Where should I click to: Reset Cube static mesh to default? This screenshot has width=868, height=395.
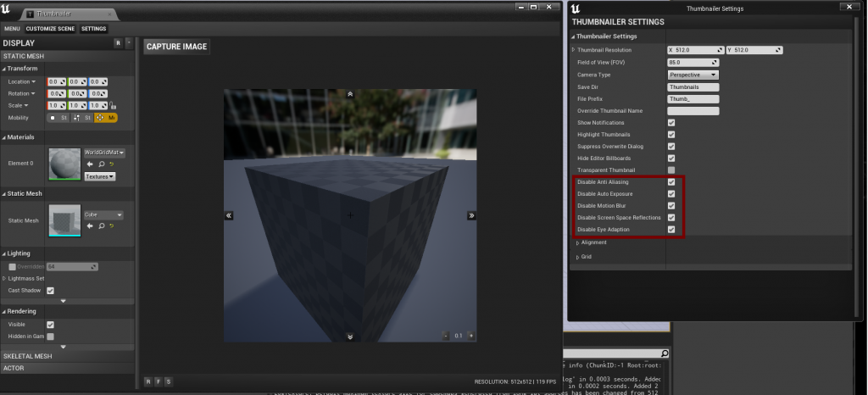(x=112, y=226)
